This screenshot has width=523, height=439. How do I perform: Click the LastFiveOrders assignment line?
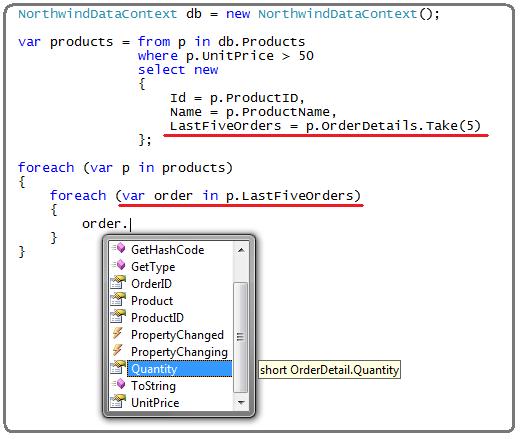point(325,126)
